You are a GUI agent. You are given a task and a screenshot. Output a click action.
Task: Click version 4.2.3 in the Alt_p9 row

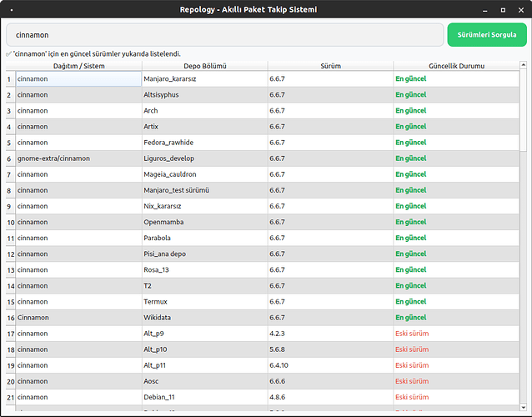tap(330, 334)
